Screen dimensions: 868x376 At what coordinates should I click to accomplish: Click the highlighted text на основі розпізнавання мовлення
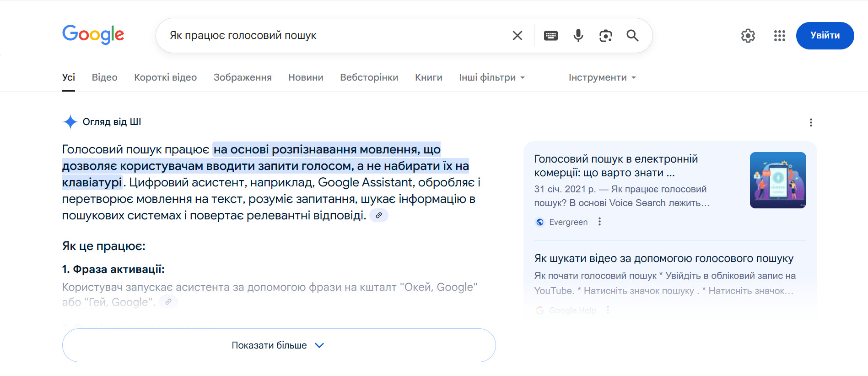pos(317,149)
